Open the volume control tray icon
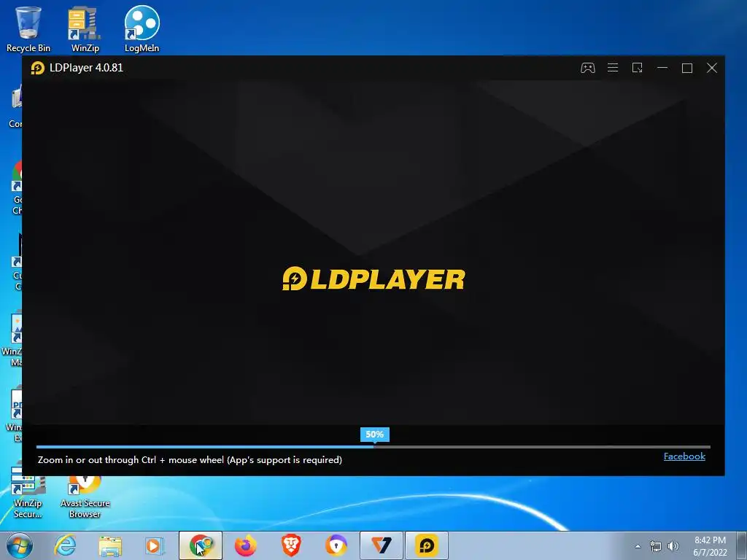 pyautogui.click(x=673, y=547)
